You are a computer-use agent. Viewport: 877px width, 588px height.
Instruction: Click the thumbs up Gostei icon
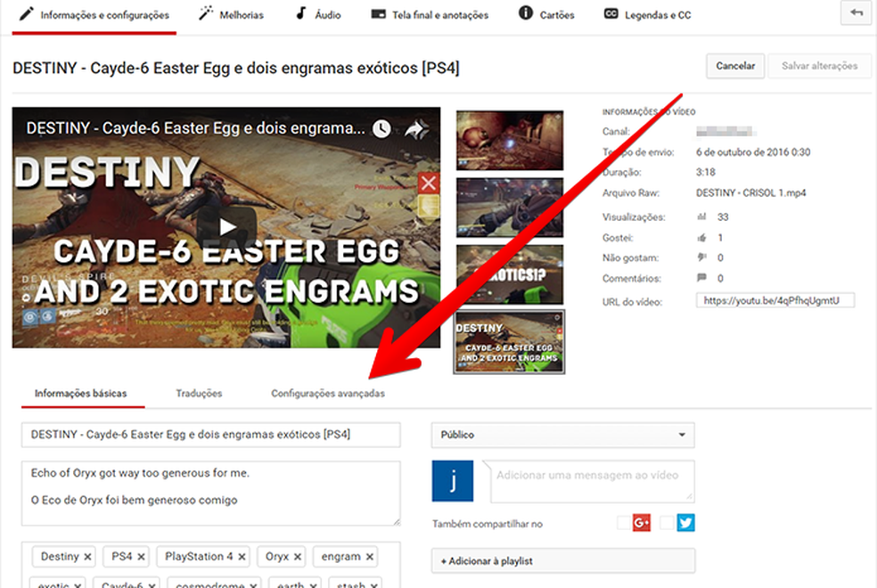pos(701,238)
